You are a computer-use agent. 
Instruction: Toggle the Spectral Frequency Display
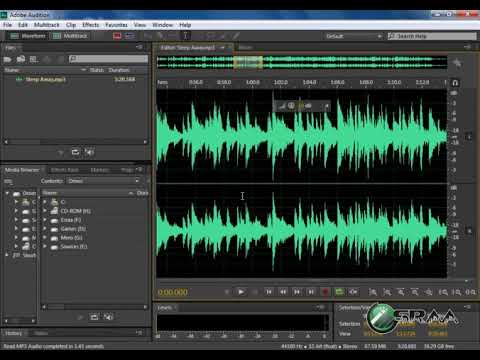(x=117, y=36)
